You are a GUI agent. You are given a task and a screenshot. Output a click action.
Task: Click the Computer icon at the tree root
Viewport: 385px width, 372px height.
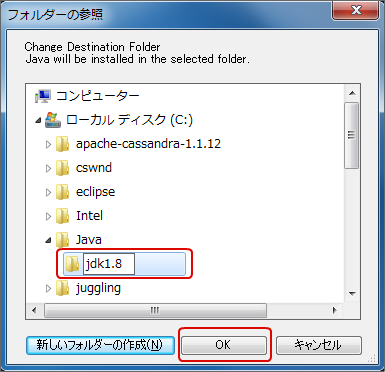coord(43,96)
